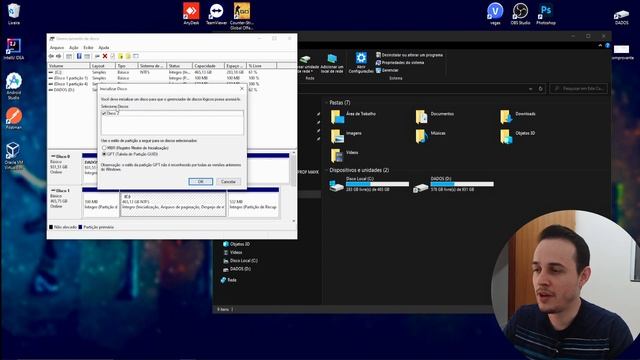Select the recovery partition block on Disco 1
Screen dimensions: 640x360
click(x=253, y=204)
